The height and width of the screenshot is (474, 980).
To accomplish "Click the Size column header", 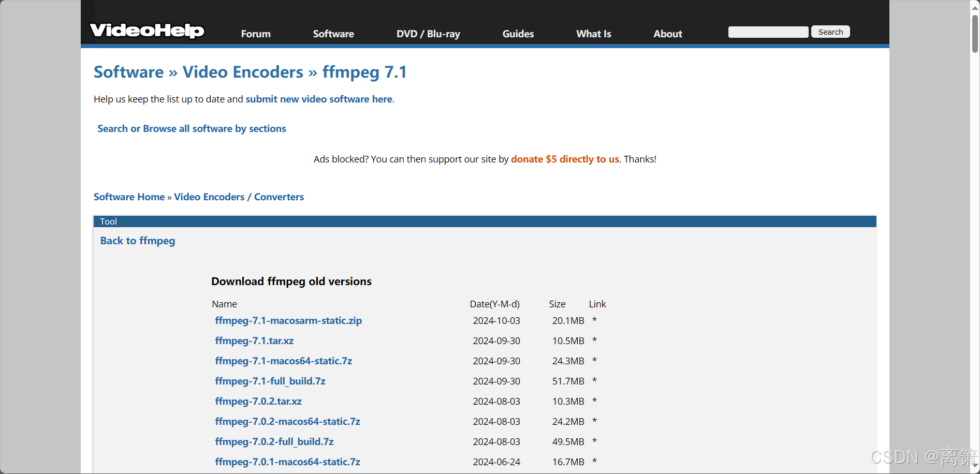I will pyautogui.click(x=557, y=304).
